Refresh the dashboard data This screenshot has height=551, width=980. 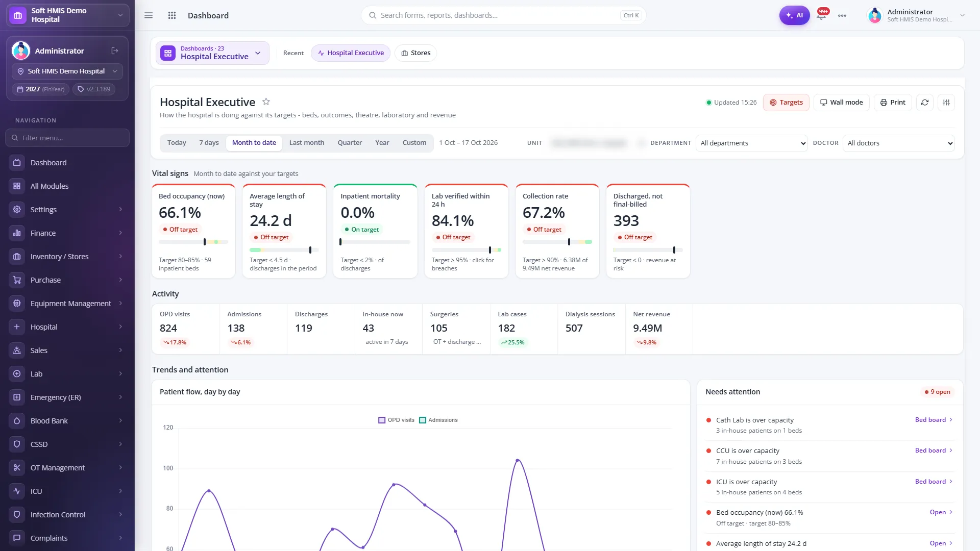click(925, 103)
